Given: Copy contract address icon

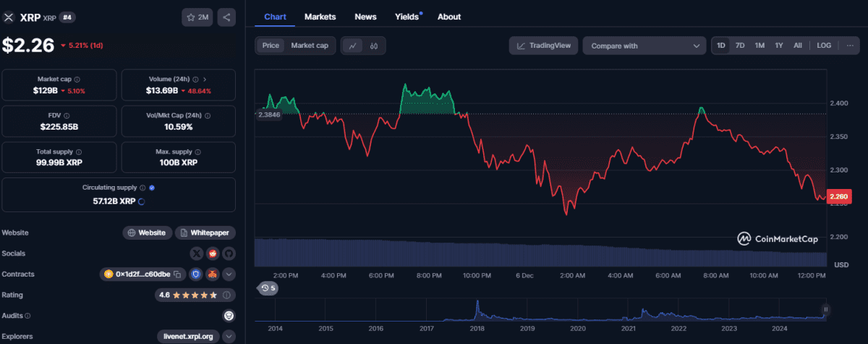Looking at the screenshot, I should click(176, 274).
